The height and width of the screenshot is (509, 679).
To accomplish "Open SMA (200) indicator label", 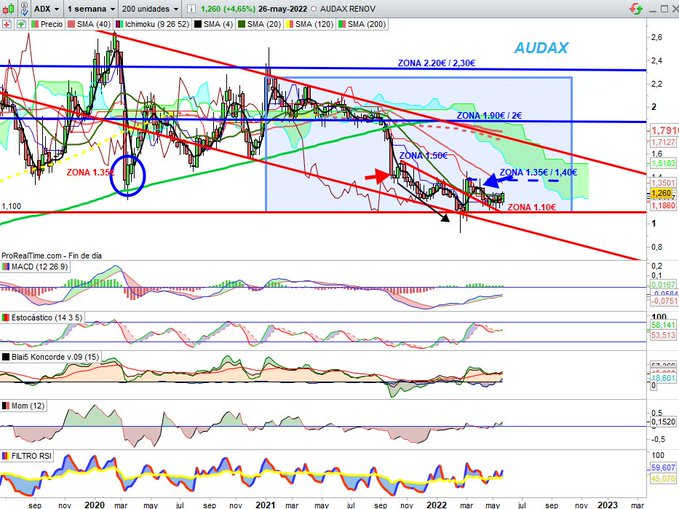I will click(366, 24).
